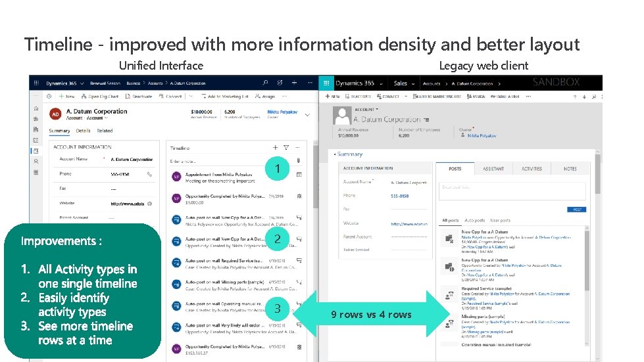This screenshot has height=362, width=644.
Task: Click the globe icon beside Website field
Action: [149, 204]
